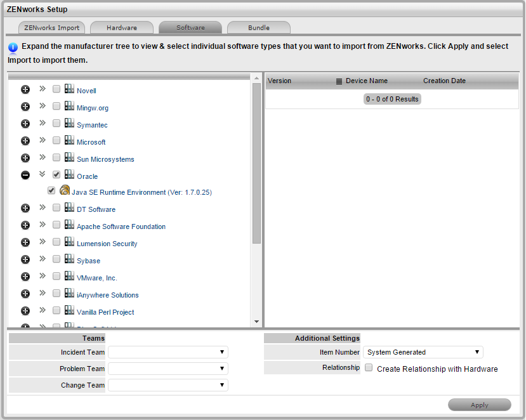Click the Lumension Security link
The width and height of the screenshot is (526, 420).
coord(107,244)
